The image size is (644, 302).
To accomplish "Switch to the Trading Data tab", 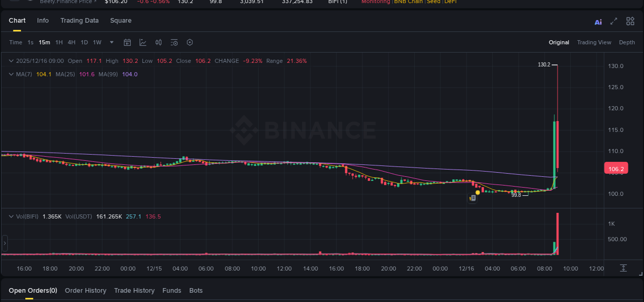I will (79, 21).
